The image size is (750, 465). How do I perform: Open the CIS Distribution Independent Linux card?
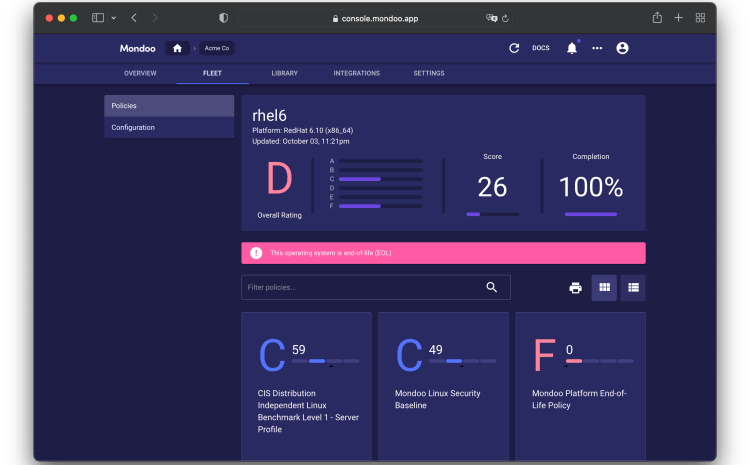tap(307, 386)
